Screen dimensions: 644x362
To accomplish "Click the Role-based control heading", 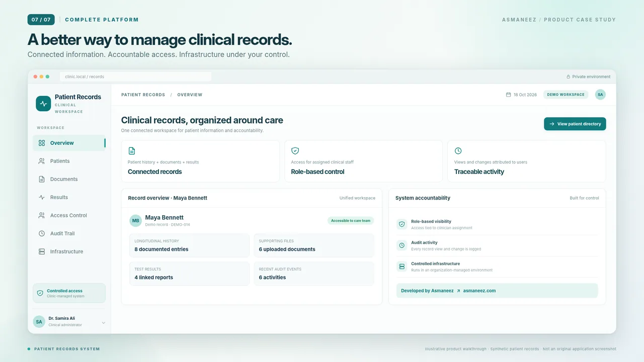I will pos(317,171).
